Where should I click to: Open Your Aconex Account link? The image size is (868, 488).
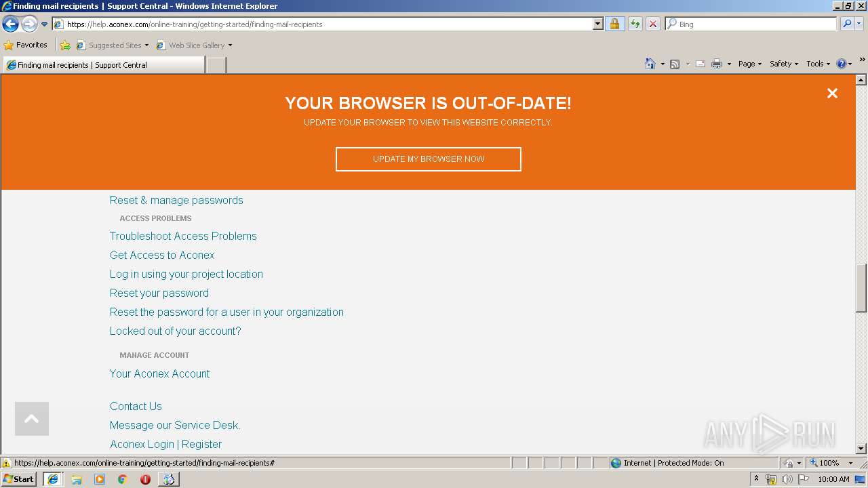point(160,373)
